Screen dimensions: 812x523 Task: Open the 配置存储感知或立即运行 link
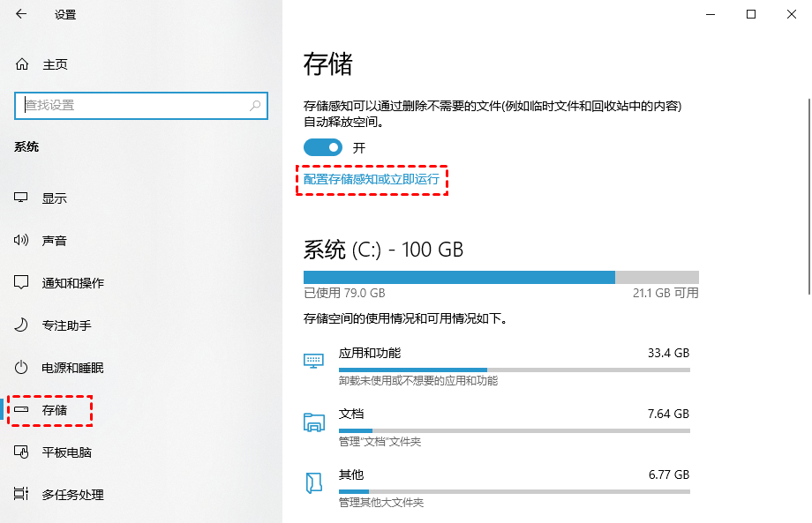coord(371,179)
